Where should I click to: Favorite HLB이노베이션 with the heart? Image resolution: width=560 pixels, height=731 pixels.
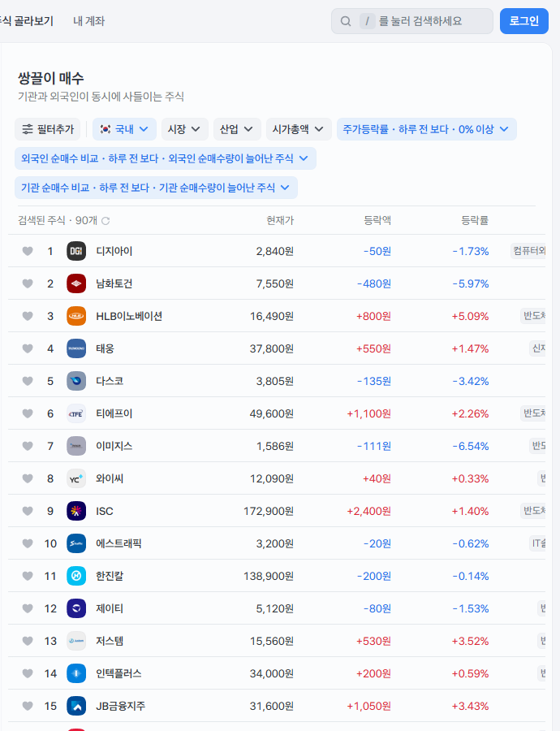(x=28, y=316)
